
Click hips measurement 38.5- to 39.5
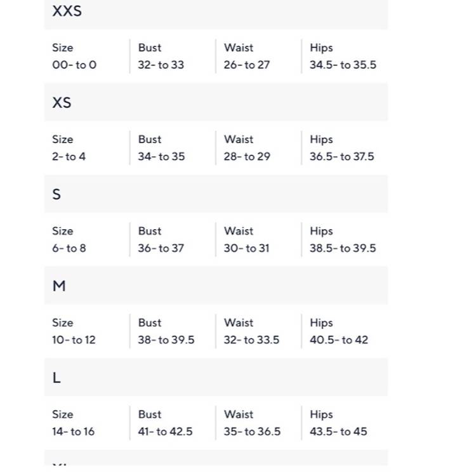343,248
